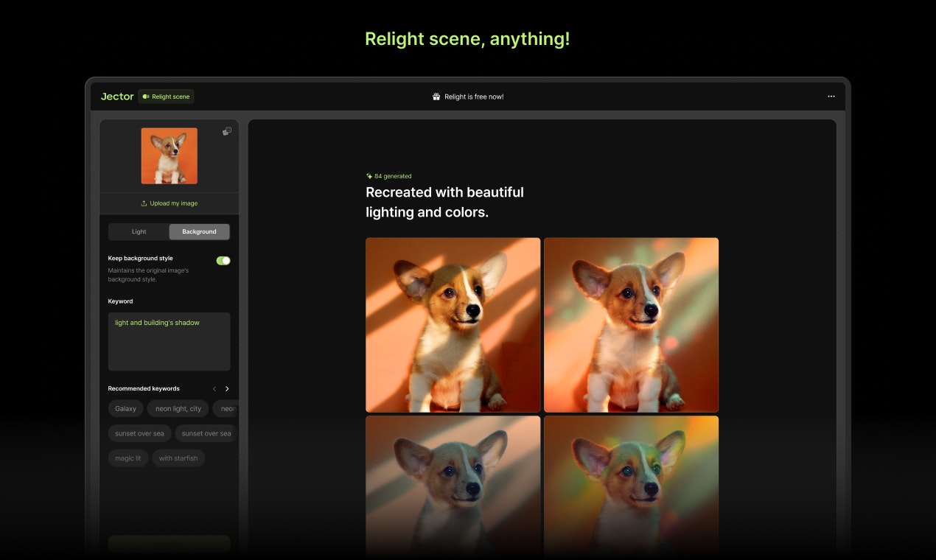Show previous recommended keywords

click(x=214, y=388)
